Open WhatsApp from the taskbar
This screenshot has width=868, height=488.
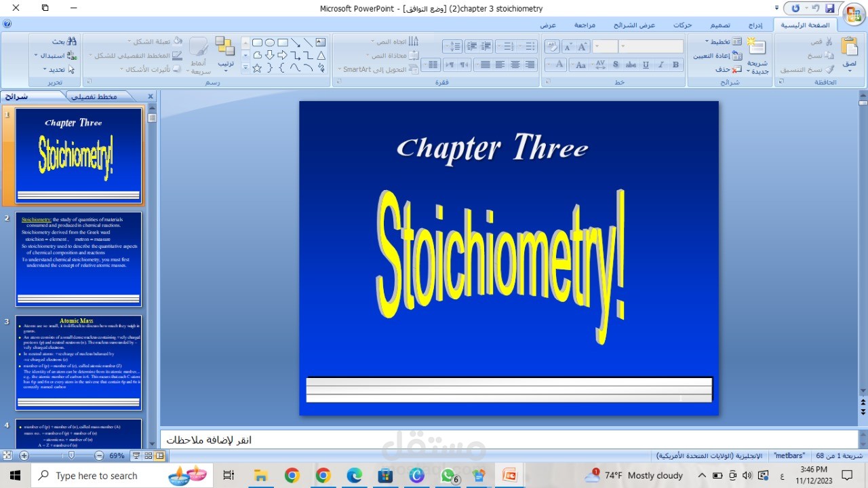pos(448,475)
